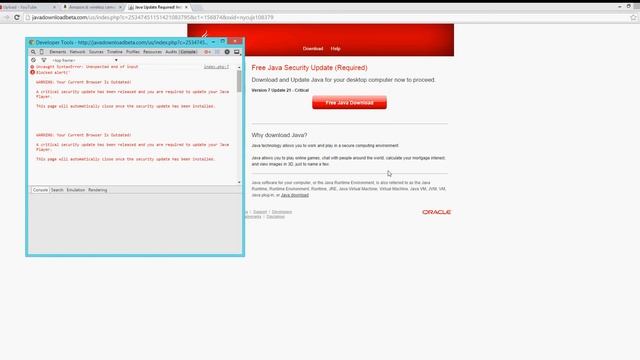Select the Console tab in bottom drawer
Screen dimensions: 640x360
pyautogui.click(x=40, y=190)
